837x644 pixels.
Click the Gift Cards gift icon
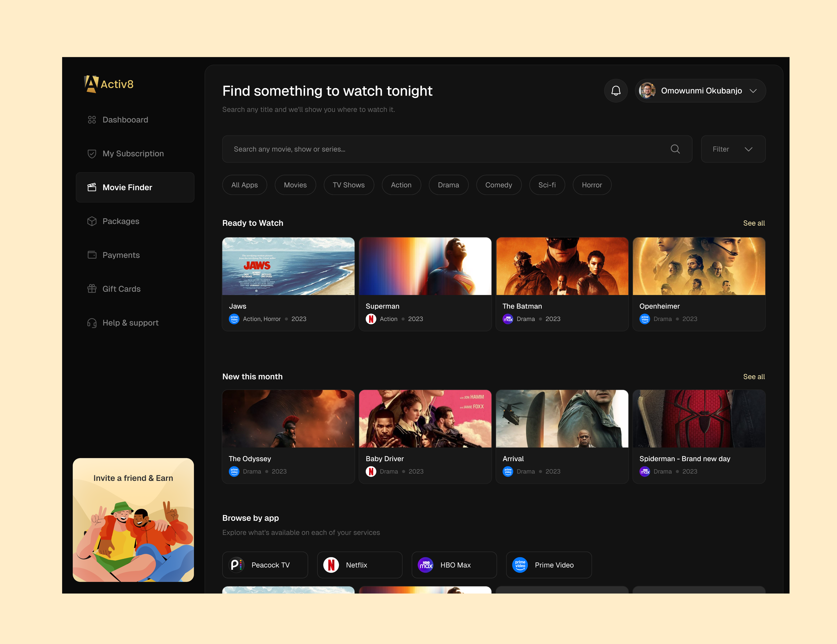[x=92, y=289]
